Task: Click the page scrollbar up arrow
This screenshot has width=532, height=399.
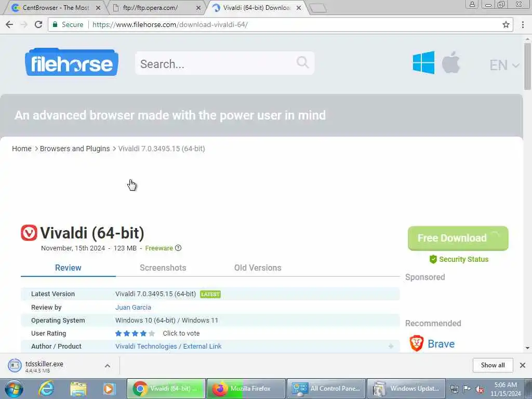Action: 527,39
